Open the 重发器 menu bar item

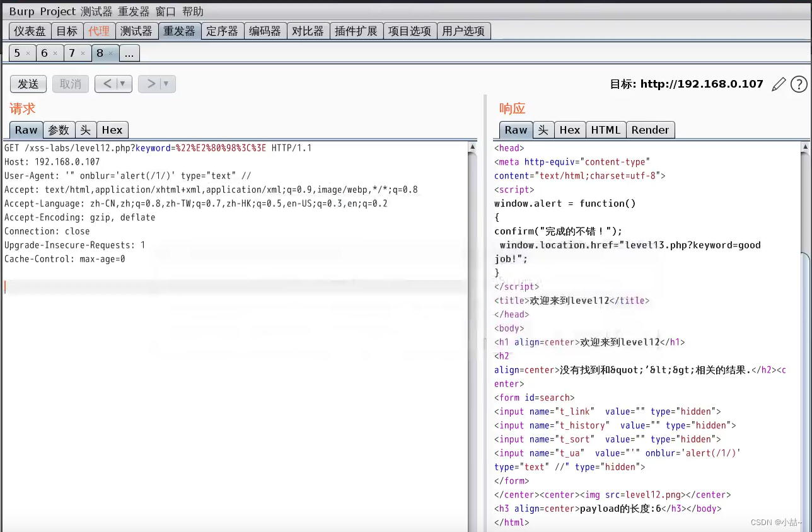click(x=134, y=11)
